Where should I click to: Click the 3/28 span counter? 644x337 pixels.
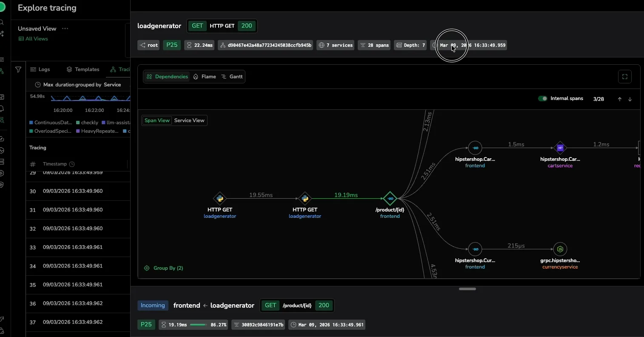[598, 99]
